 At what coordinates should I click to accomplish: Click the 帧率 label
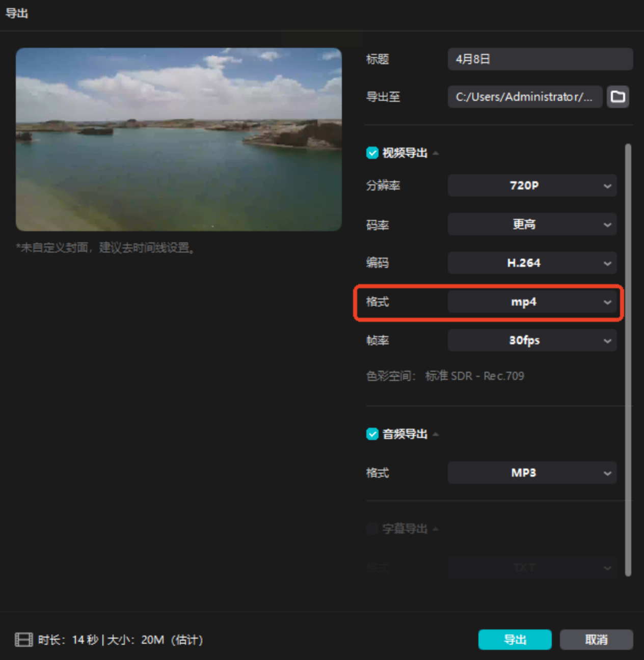tap(378, 340)
